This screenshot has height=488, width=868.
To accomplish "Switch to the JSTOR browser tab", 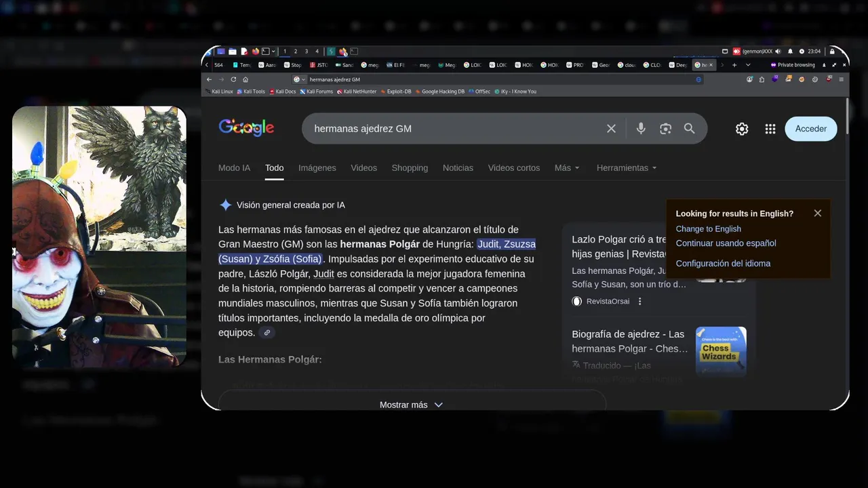I will tap(319, 65).
